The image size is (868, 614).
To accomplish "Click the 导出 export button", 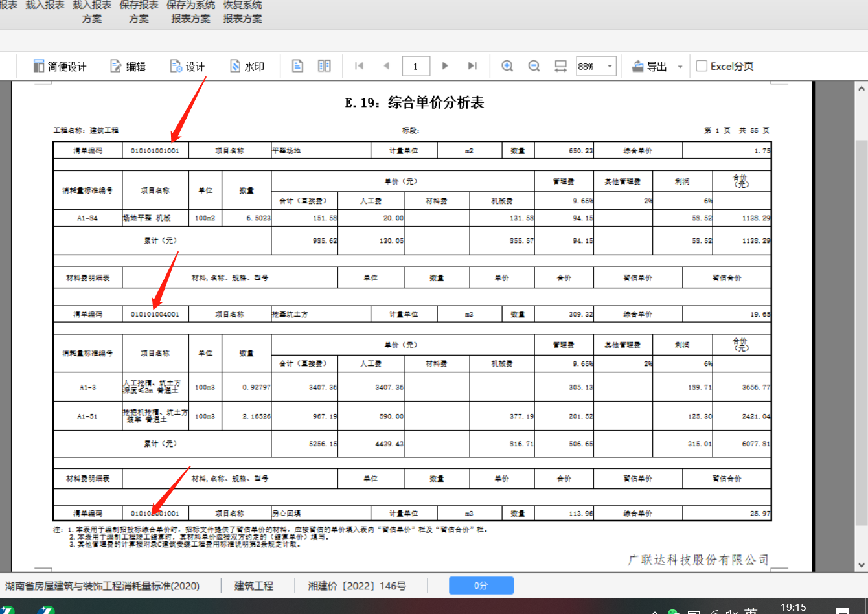I will click(650, 66).
